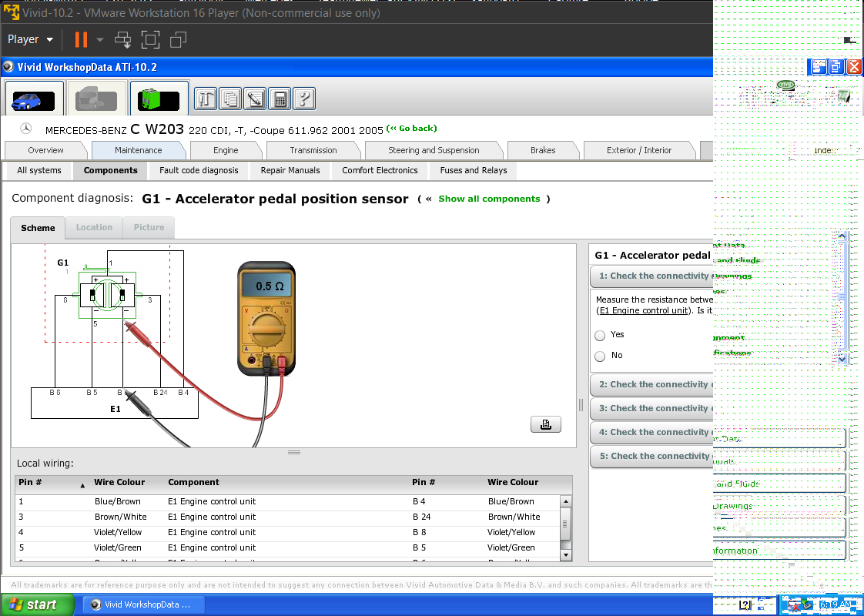Image resolution: width=864 pixels, height=616 pixels.
Task: Click the wiring table scroll down arrow
Action: coord(565,555)
